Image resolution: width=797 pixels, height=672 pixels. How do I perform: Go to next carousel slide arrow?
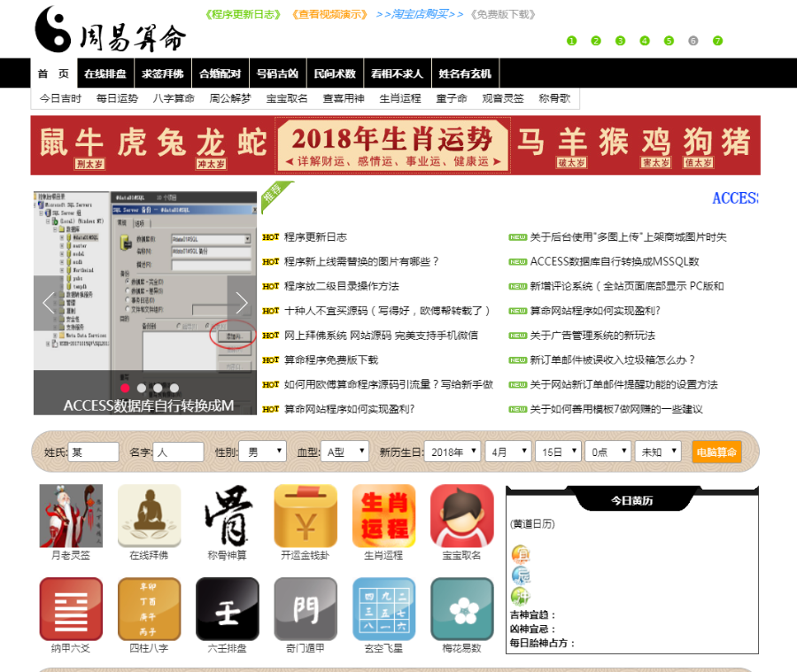tap(242, 303)
